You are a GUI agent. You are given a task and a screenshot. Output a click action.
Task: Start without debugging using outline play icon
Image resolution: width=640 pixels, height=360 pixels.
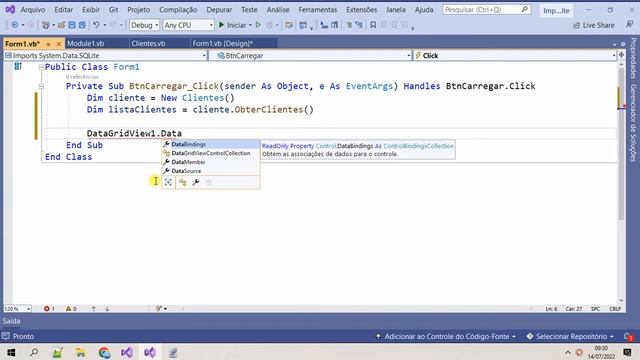[258, 25]
